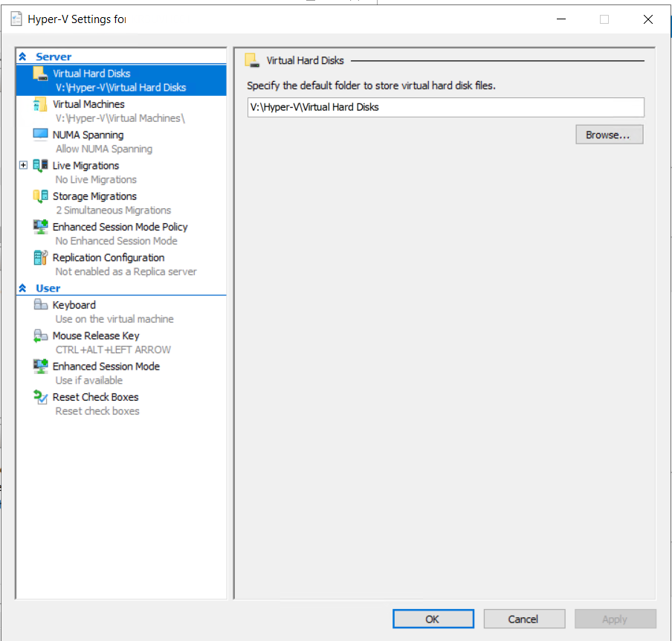The width and height of the screenshot is (672, 641).
Task: Click the Hyper-V Settings title bar document icon
Action: 16,19
